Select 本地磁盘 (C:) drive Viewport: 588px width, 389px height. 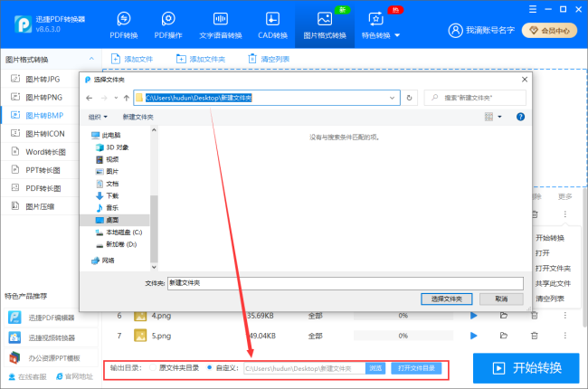point(119,232)
